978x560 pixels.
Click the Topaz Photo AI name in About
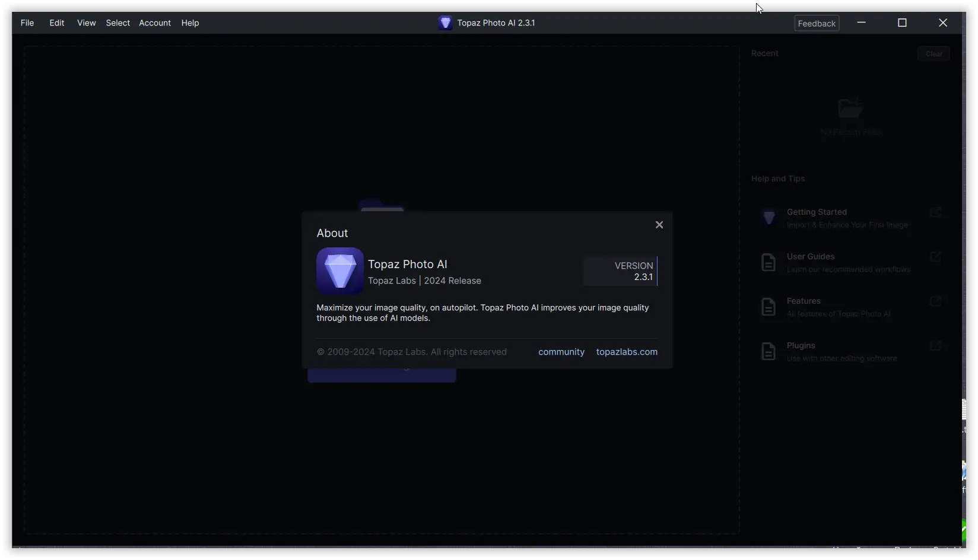pos(408,265)
